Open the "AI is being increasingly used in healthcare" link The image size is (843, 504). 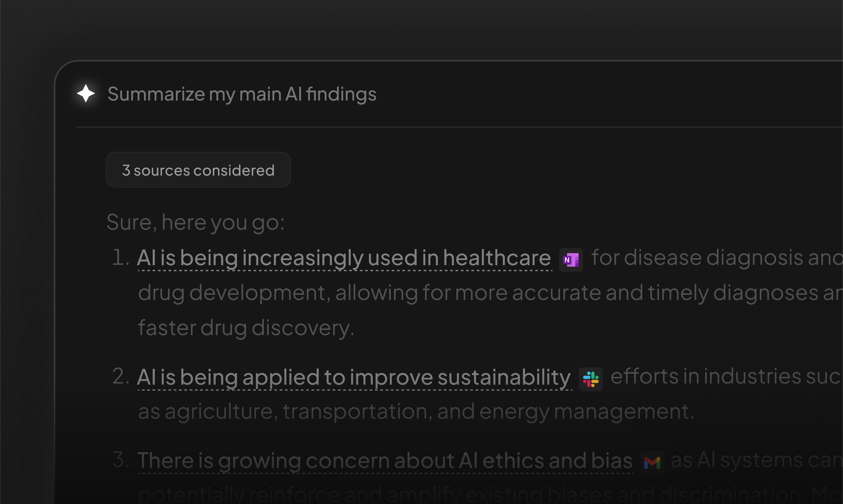(x=344, y=258)
